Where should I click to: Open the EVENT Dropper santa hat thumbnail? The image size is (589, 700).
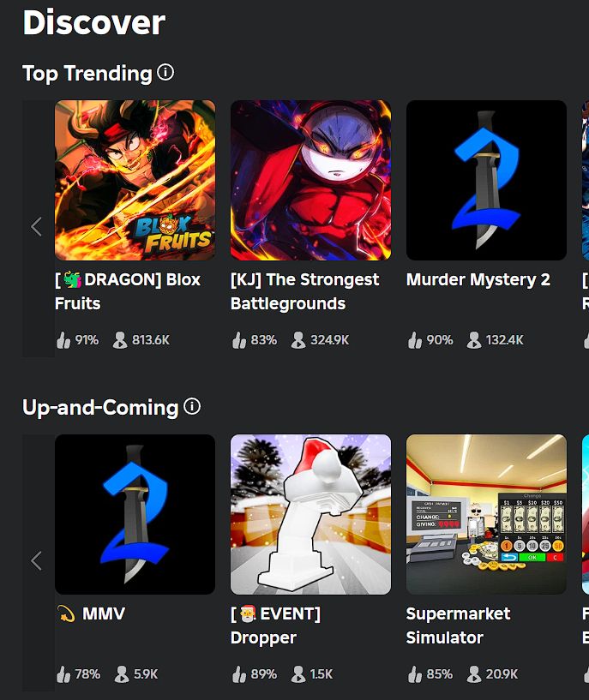pyautogui.click(x=311, y=514)
